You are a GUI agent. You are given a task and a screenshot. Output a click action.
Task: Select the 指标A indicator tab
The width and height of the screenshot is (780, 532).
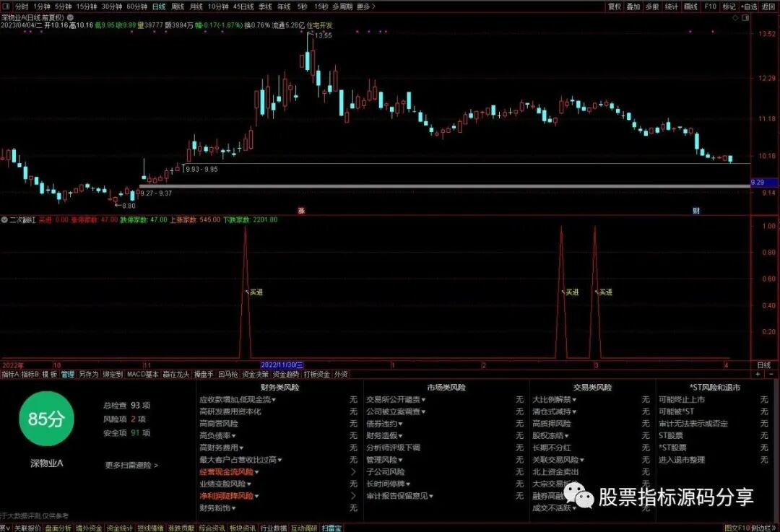click(10, 374)
